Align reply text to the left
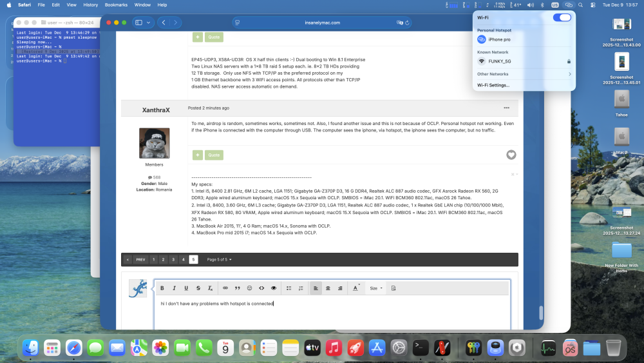644x363 pixels. 316,288
